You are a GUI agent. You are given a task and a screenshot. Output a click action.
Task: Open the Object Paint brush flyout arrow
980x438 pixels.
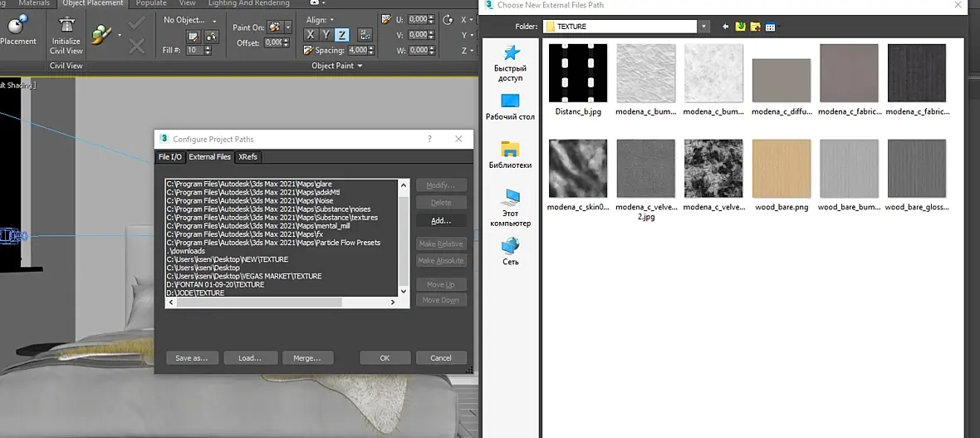tap(119, 35)
